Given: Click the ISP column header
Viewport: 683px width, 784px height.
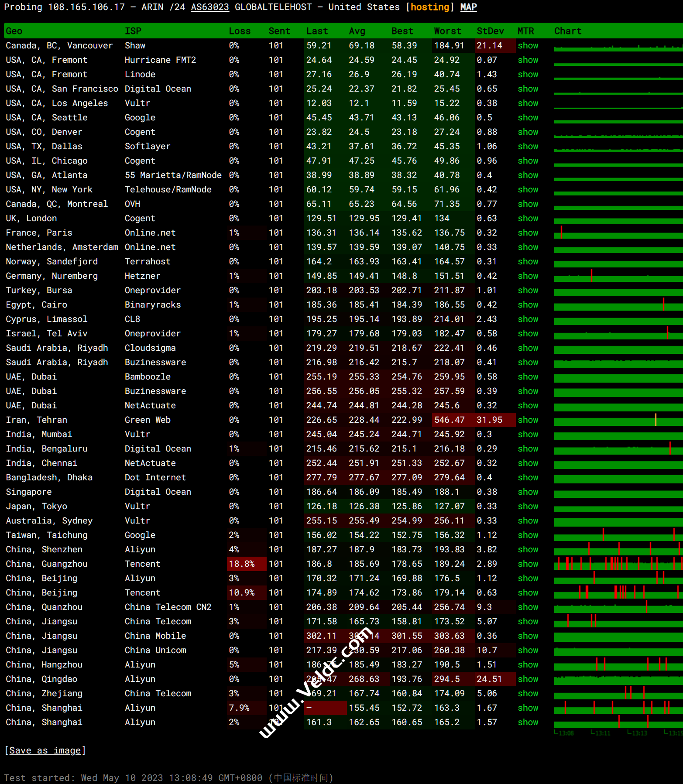Looking at the screenshot, I should [x=133, y=31].
